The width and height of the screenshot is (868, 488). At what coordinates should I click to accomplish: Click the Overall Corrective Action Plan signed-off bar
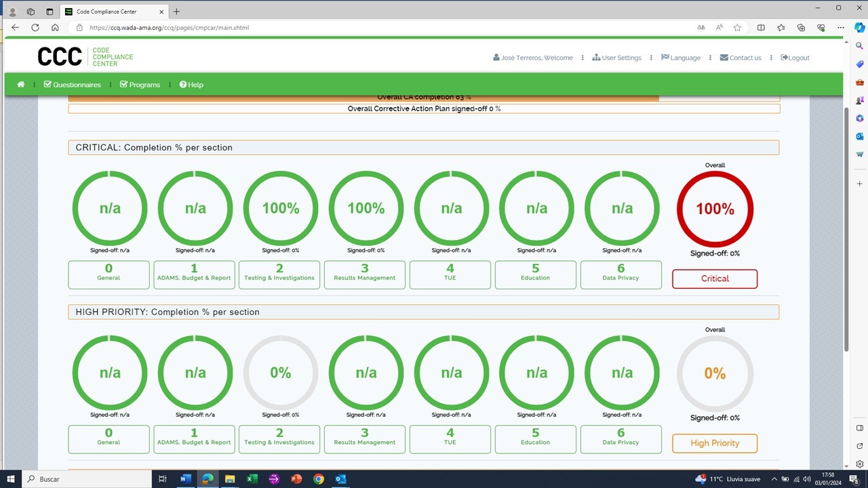point(424,108)
